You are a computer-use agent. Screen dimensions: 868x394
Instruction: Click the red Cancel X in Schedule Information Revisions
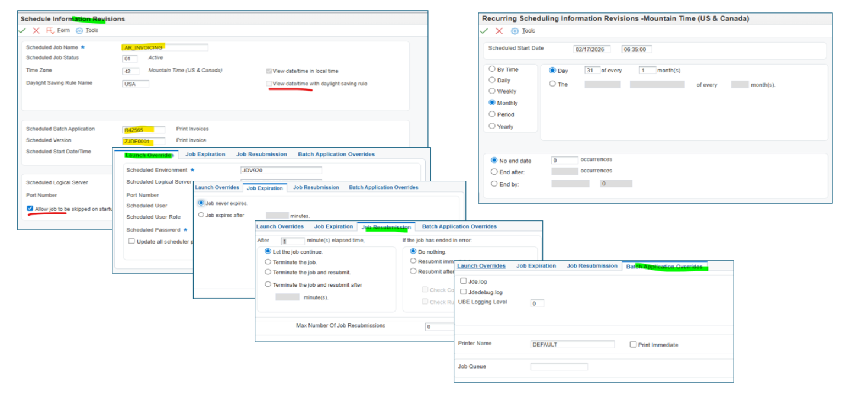(36, 31)
